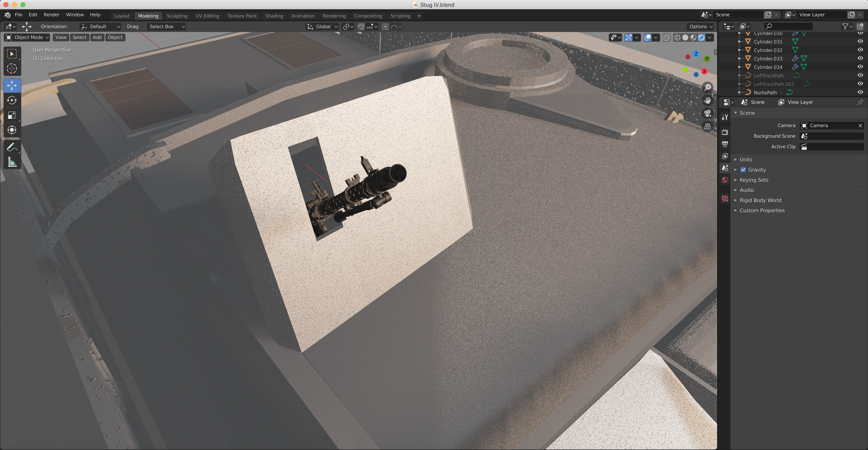Clear the Camera field with its X button
Screen dimensions: 868x450
click(860, 125)
